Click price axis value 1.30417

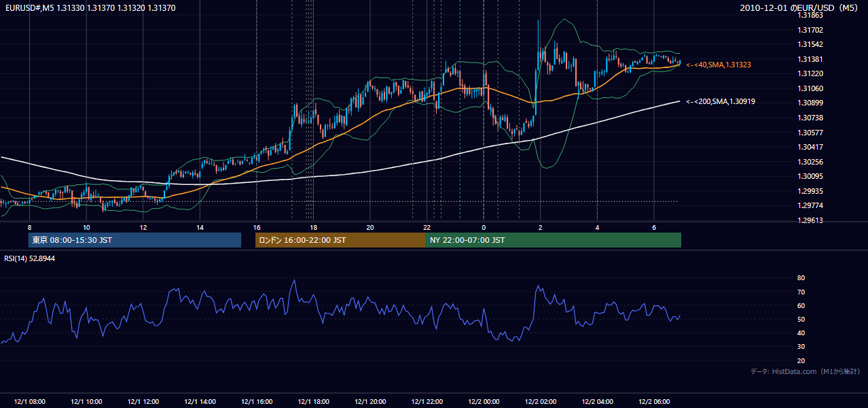pos(810,147)
